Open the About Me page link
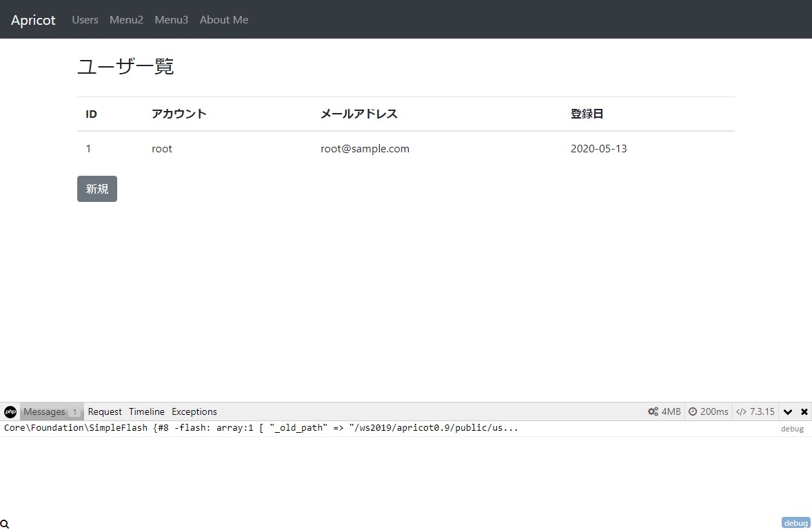 point(224,20)
